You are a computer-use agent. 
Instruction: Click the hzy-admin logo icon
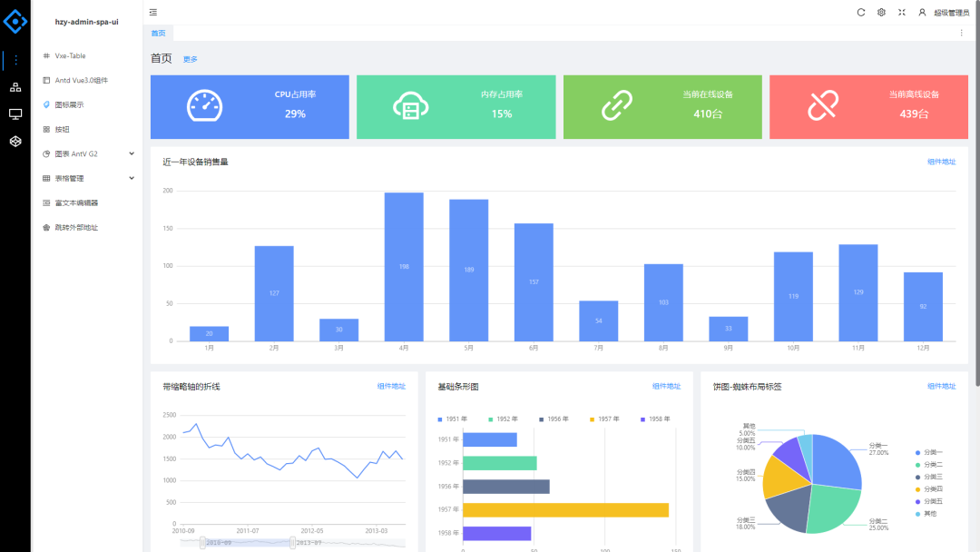(15, 21)
